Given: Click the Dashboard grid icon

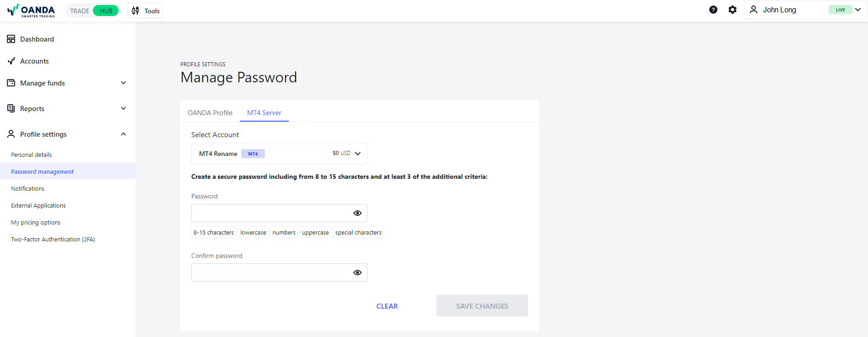Looking at the screenshot, I should click(11, 39).
